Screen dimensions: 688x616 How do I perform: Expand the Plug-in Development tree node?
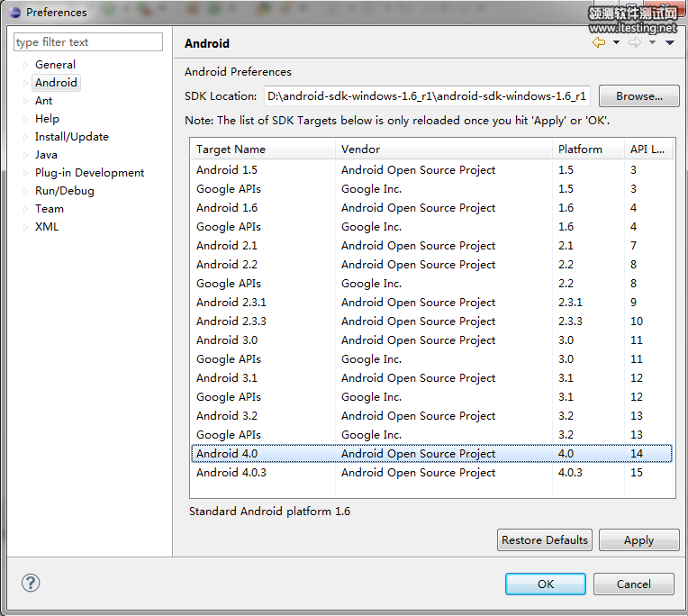pos(25,173)
